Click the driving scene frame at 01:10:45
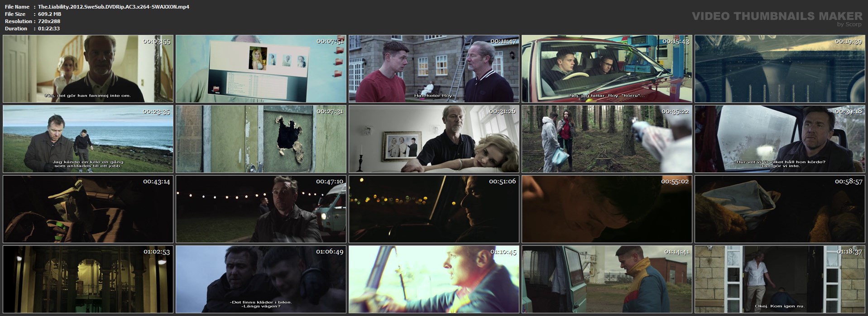 (x=434, y=279)
